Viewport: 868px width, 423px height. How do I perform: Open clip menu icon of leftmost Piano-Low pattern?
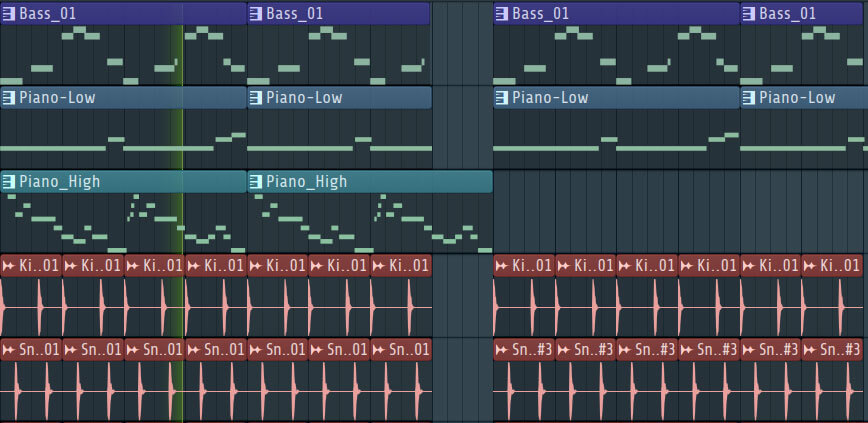(8, 98)
